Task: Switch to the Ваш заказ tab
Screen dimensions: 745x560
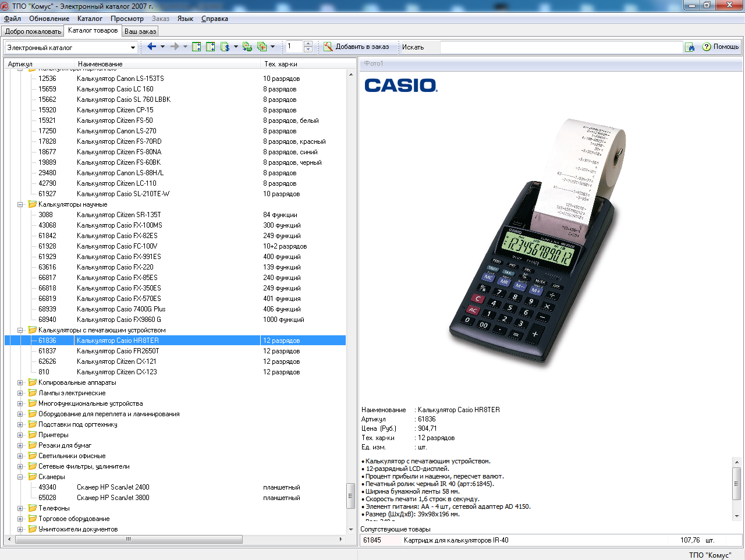Action: pos(140,31)
